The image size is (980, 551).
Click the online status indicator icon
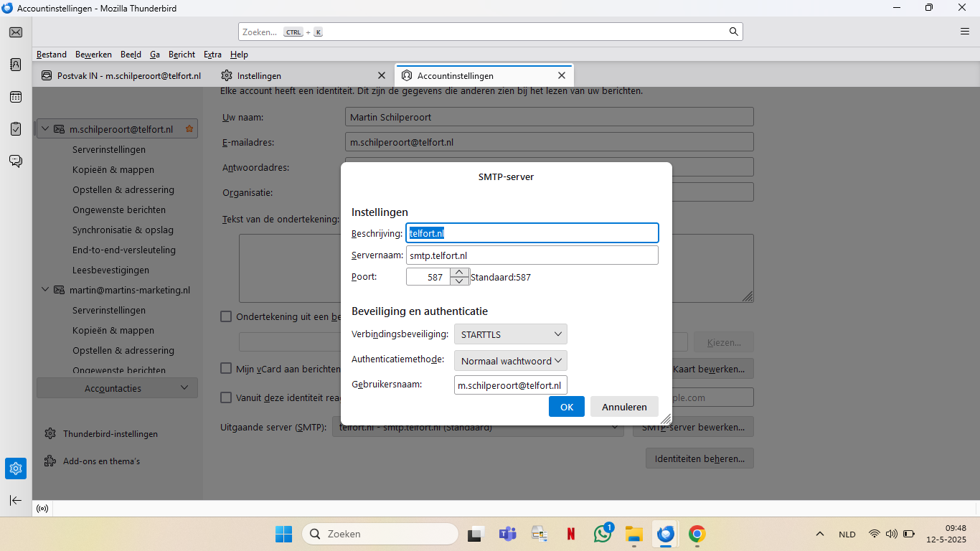[x=42, y=509]
